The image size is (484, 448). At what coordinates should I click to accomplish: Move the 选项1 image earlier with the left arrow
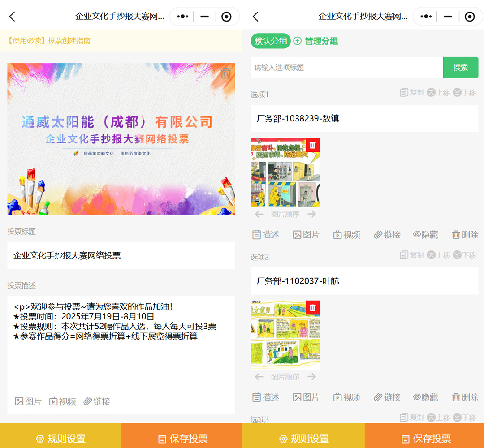click(259, 214)
